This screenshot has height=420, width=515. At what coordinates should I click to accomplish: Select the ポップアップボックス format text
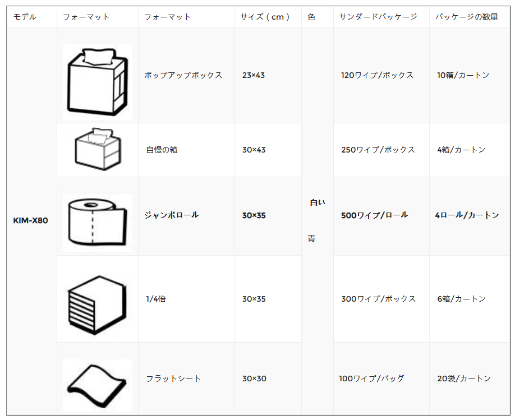183,75
